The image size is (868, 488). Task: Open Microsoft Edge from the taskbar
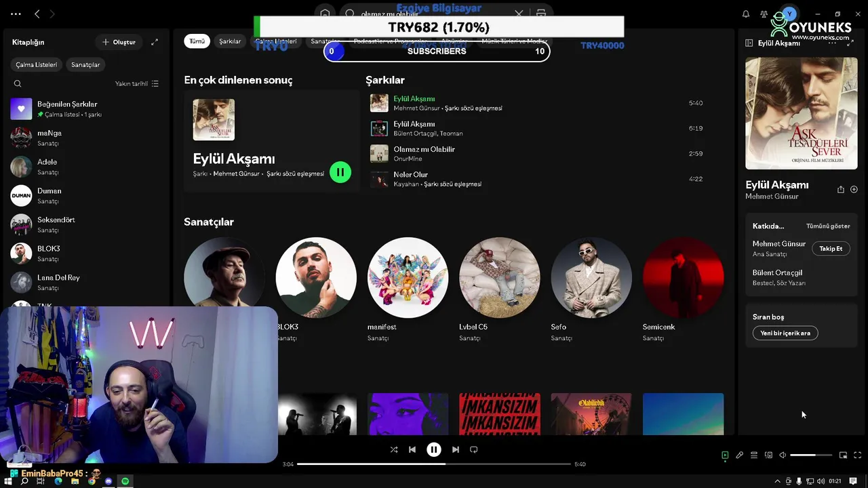tap(58, 481)
